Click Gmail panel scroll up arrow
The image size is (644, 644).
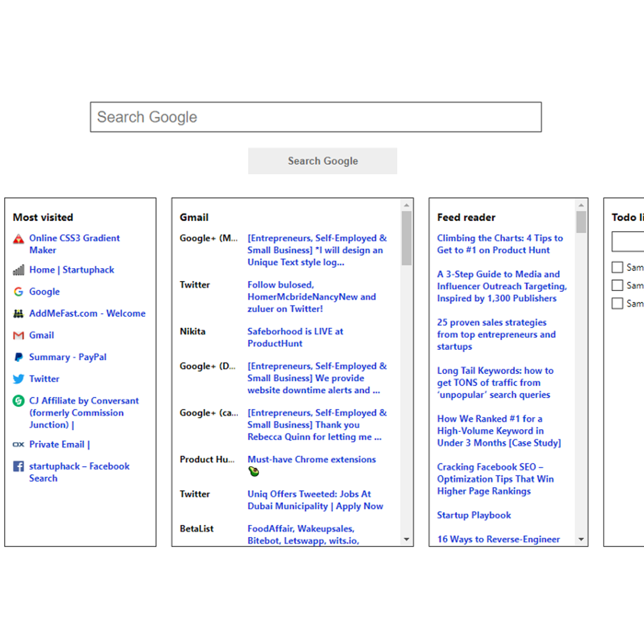[406, 205]
